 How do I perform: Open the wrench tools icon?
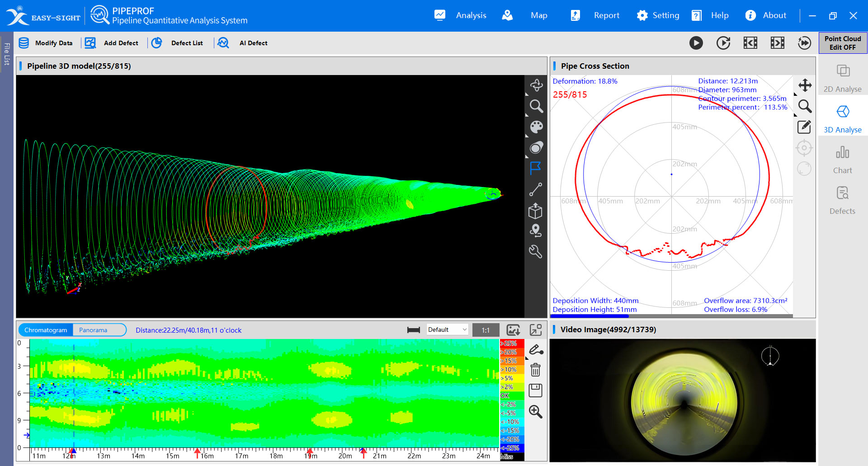536,252
